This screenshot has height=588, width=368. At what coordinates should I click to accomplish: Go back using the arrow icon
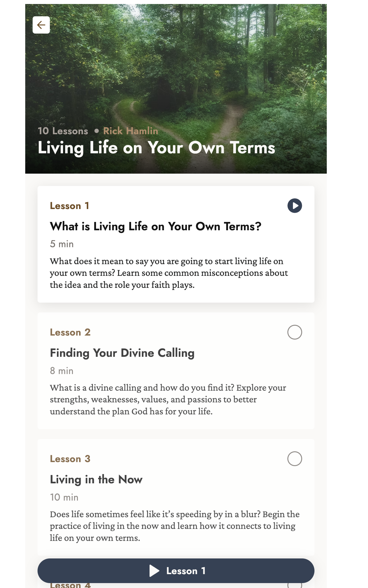41,25
